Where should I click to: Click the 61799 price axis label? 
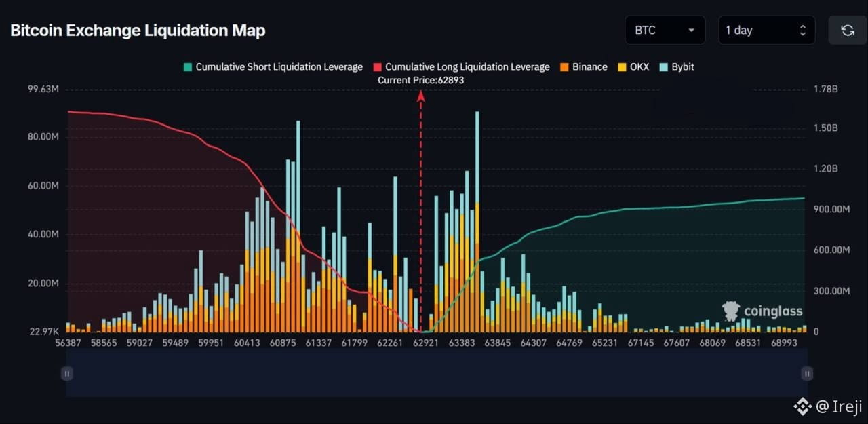(x=354, y=343)
